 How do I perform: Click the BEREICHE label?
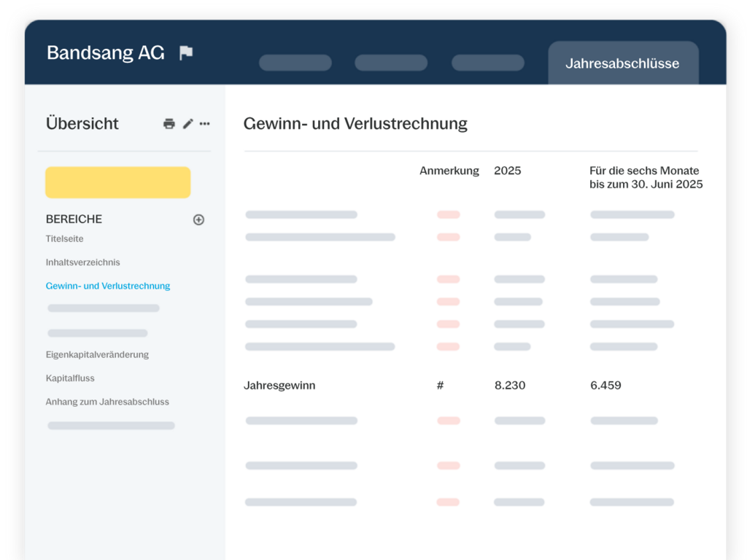click(74, 219)
